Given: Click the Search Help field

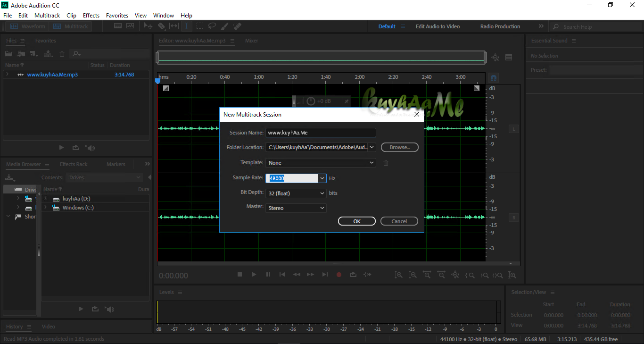Looking at the screenshot, I should 597,27.
